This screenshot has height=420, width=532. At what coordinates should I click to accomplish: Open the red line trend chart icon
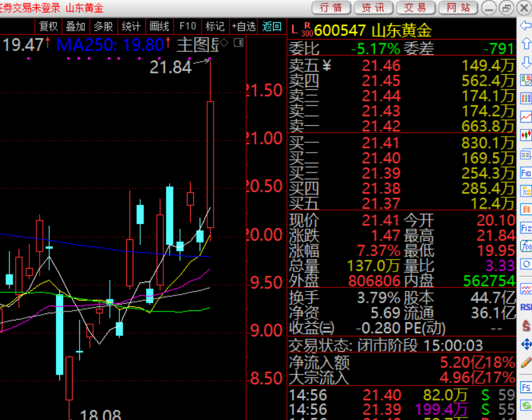click(526, 117)
